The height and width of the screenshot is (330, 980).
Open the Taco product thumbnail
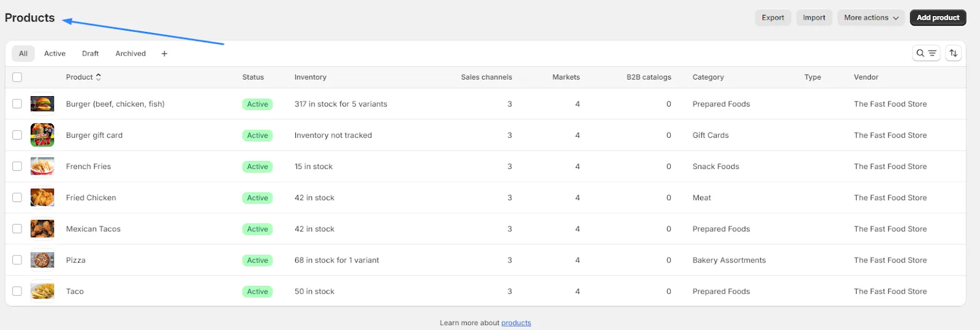tap(42, 291)
